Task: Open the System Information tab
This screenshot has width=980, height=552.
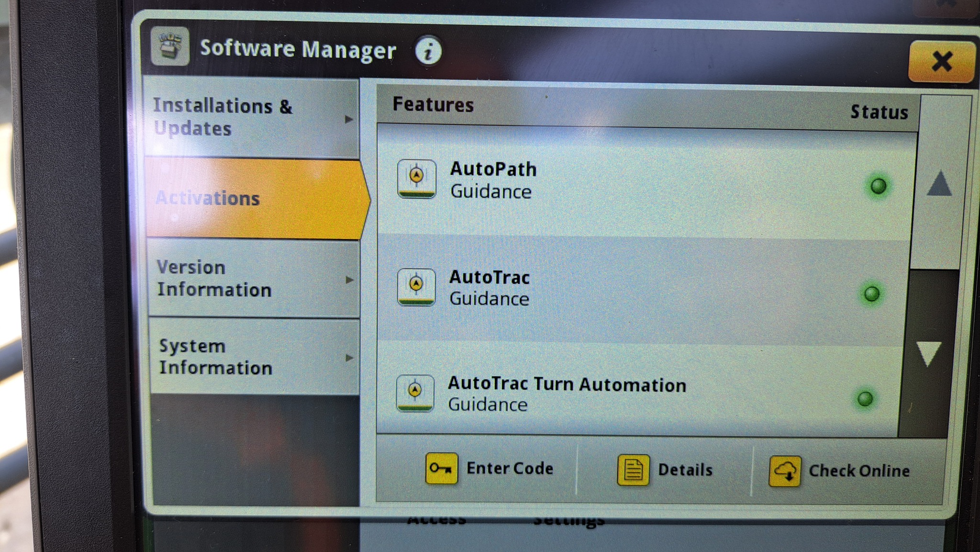Action: pos(255,357)
